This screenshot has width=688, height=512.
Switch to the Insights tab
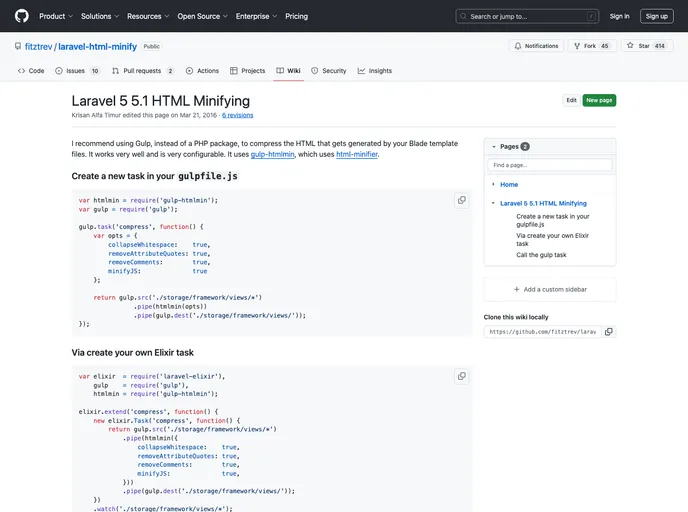tap(374, 71)
